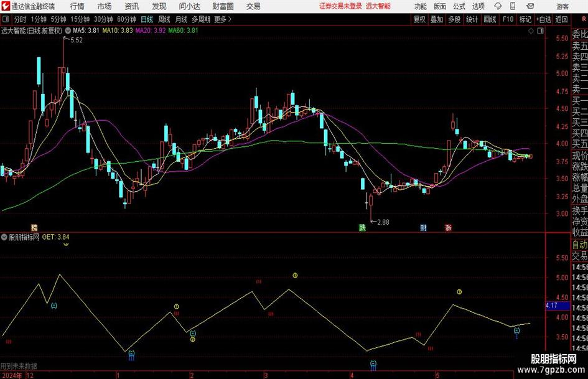Click the 证券交易未登录 login link

point(340,6)
